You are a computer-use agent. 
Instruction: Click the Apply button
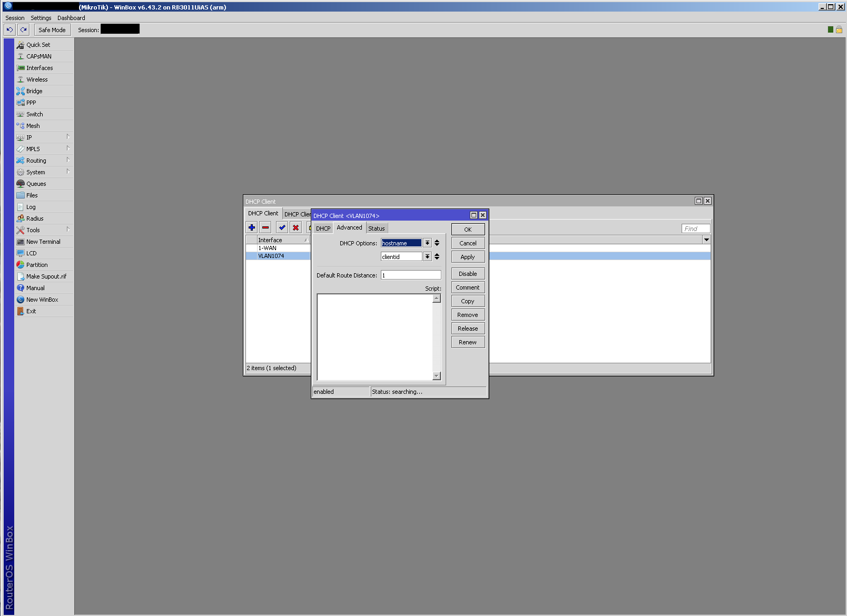(468, 257)
